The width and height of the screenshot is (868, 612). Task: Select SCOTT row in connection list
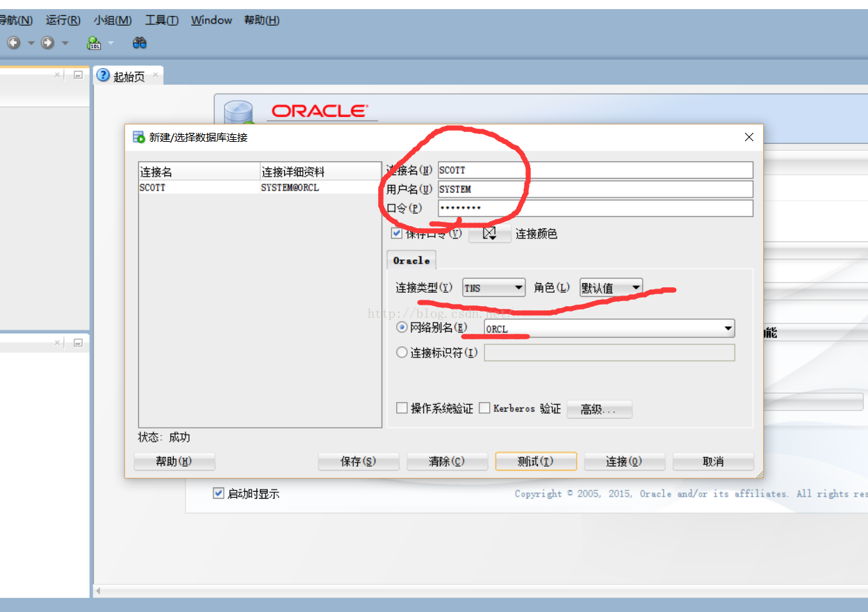click(260, 188)
